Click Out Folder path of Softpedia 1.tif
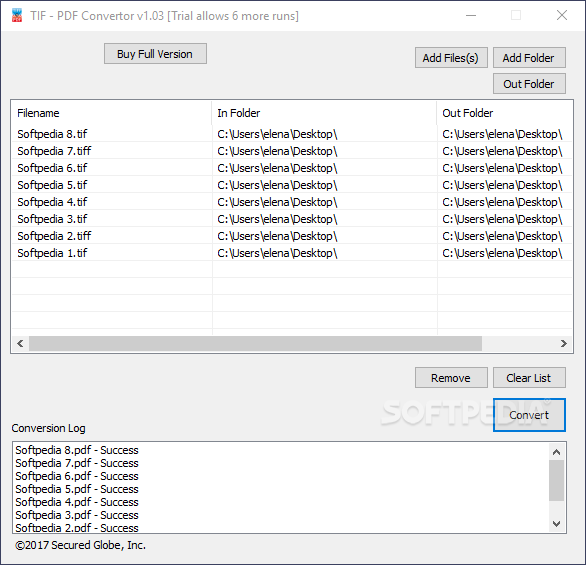 (x=502, y=253)
